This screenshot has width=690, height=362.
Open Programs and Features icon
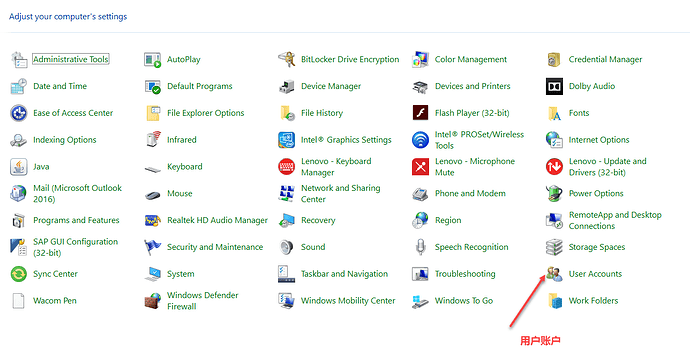point(19,220)
